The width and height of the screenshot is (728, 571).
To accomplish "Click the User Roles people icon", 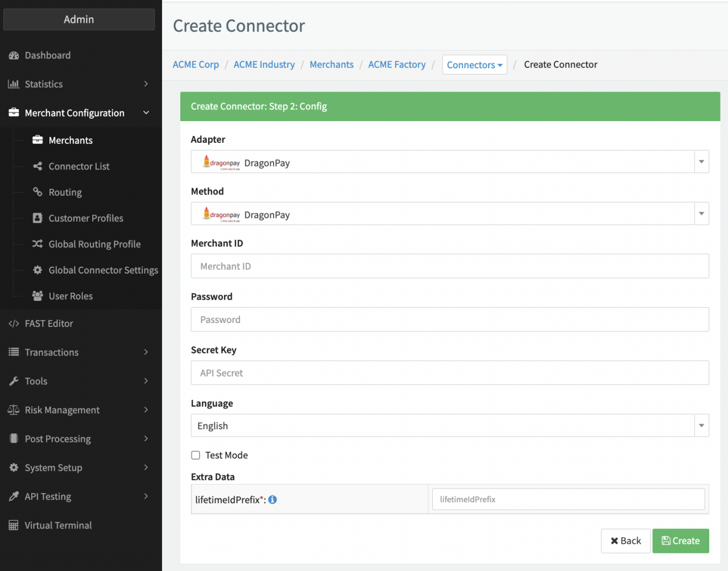I will click(38, 296).
